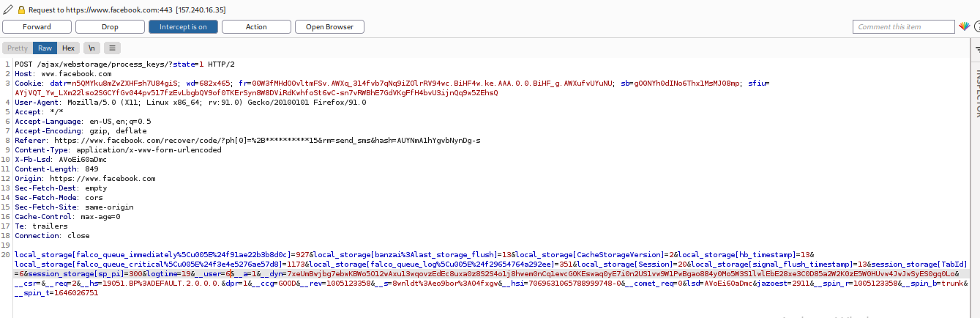Open the help question mark icon
Image resolution: width=980 pixels, height=318 pixels.
tap(976, 26)
